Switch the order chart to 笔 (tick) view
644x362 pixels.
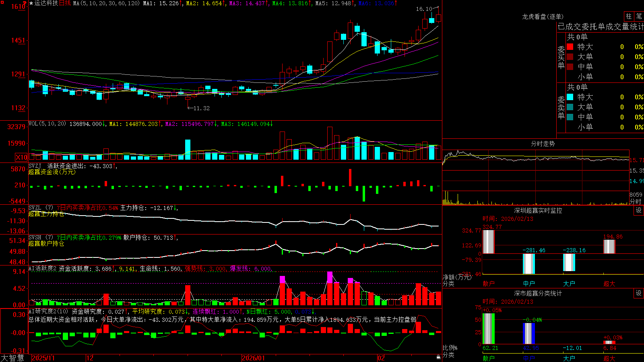coord(639,16)
